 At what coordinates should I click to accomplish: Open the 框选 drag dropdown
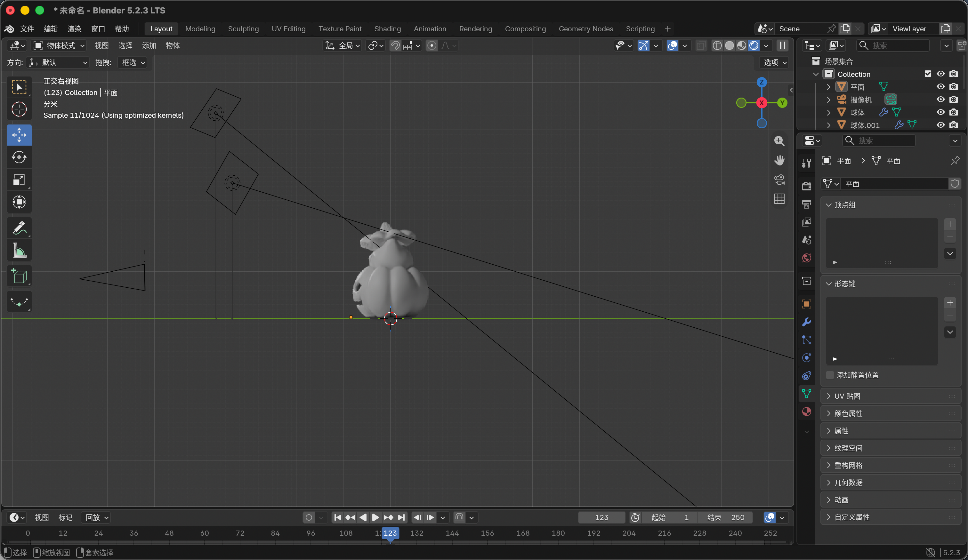(132, 62)
